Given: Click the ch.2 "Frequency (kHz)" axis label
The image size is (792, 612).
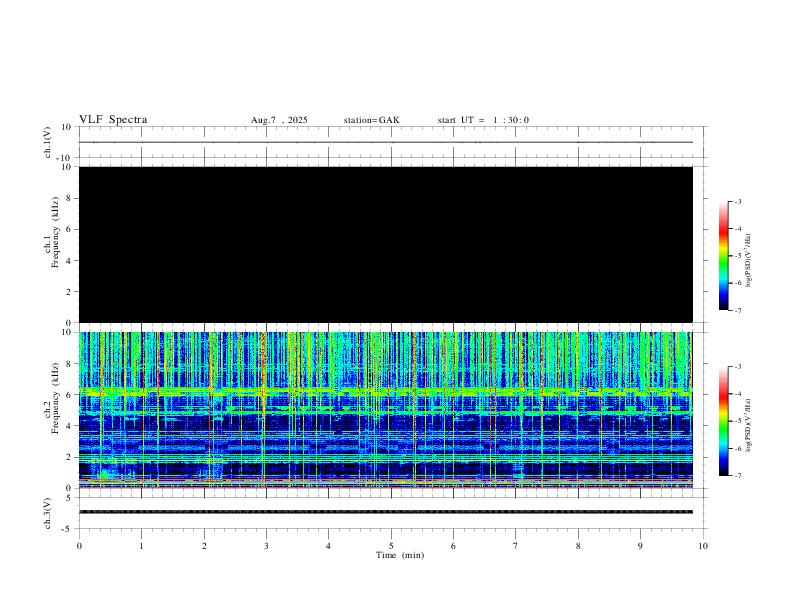Looking at the screenshot, I should click(x=55, y=398).
